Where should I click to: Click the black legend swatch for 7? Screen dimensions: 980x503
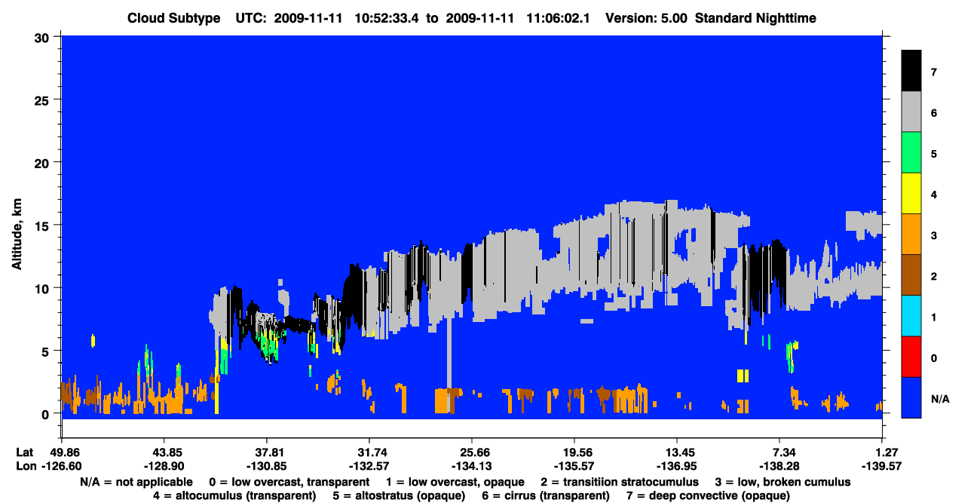[x=911, y=71]
